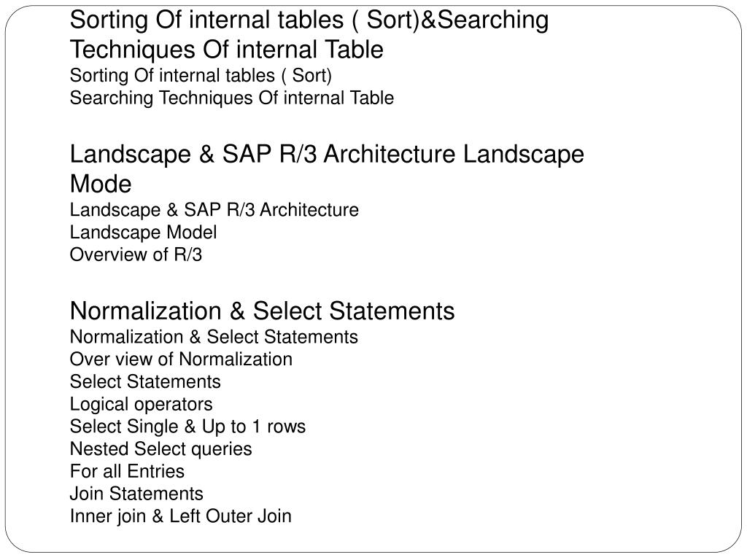This screenshot has width=747, height=560.
Task: Select the 'Landscape Model' line
Action: click(144, 233)
